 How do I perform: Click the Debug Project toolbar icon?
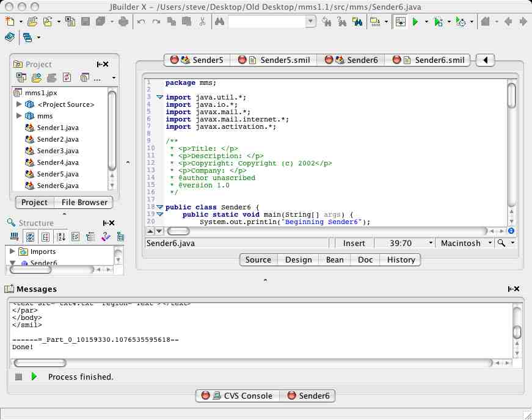coord(438,22)
